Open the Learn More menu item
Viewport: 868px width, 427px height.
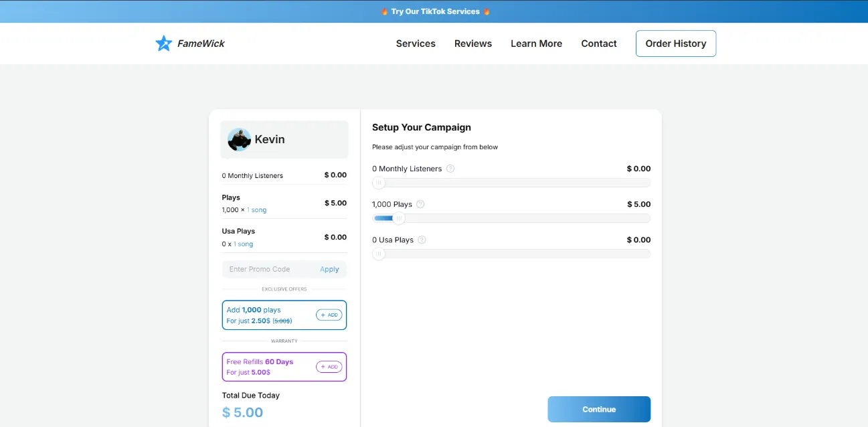[x=536, y=44]
